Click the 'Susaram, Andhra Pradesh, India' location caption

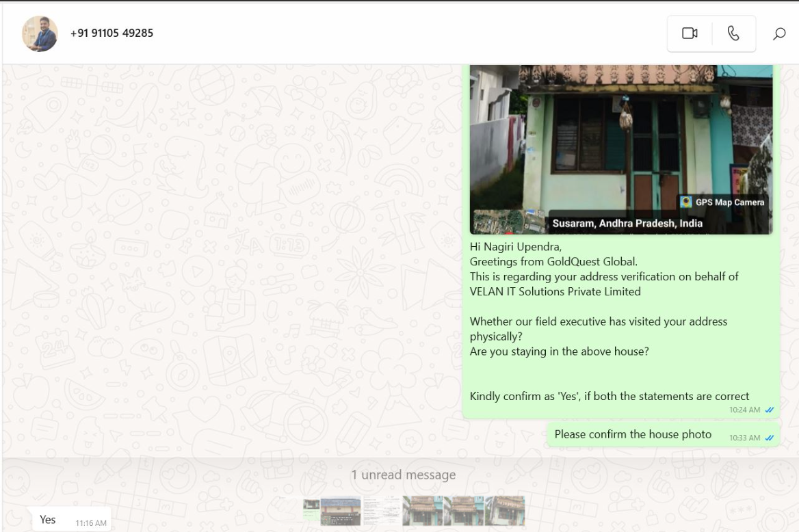[627, 223]
